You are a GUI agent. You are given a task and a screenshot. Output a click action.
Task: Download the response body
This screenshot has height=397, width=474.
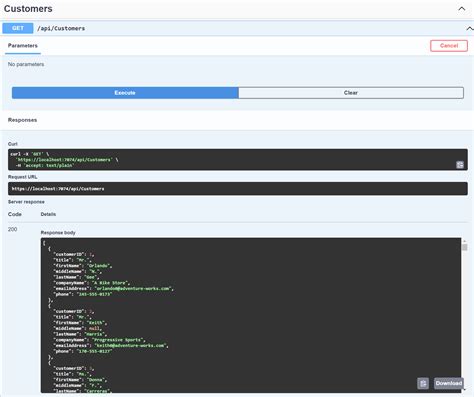[x=449, y=383]
